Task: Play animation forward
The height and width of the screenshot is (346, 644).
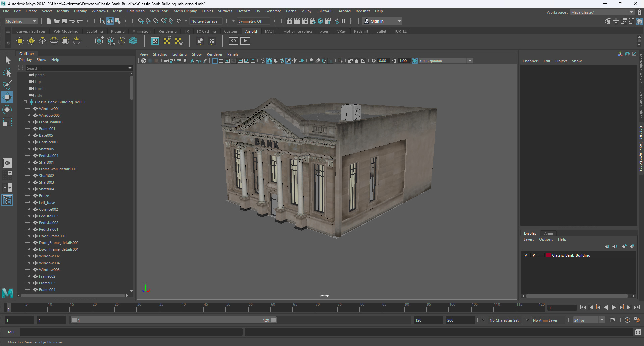Action: [x=613, y=307]
